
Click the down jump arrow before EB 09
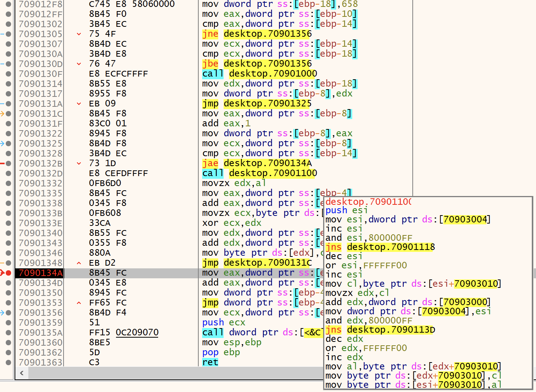tap(79, 104)
